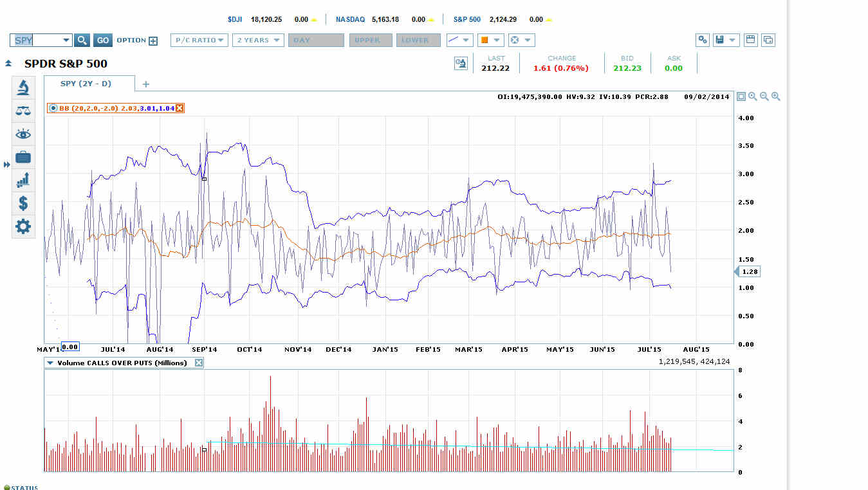The image size is (868, 490).
Task: Open the SPY symbol dropdown arrow
Action: 66,41
